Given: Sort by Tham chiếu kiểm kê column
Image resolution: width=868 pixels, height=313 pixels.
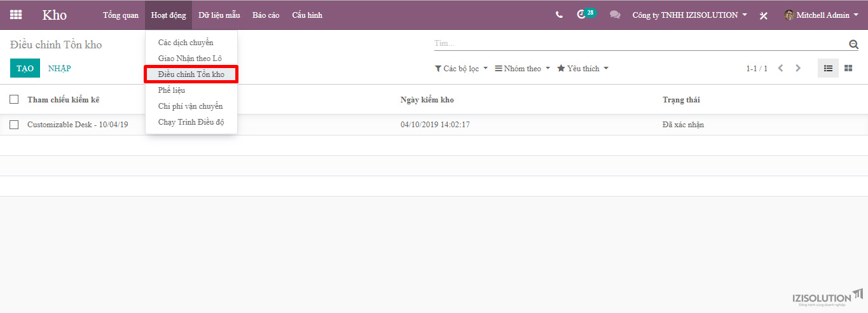Looking at the screenshot, I should [64, 100].
